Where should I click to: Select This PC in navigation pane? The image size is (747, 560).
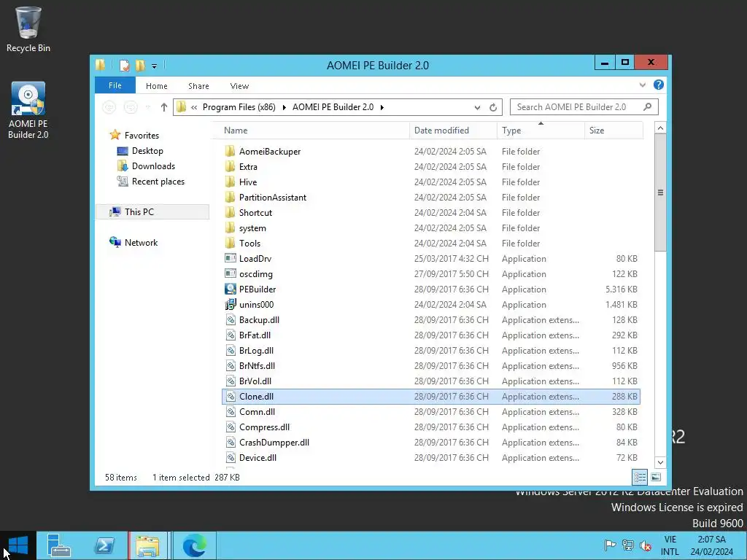(x=152, y=212)
